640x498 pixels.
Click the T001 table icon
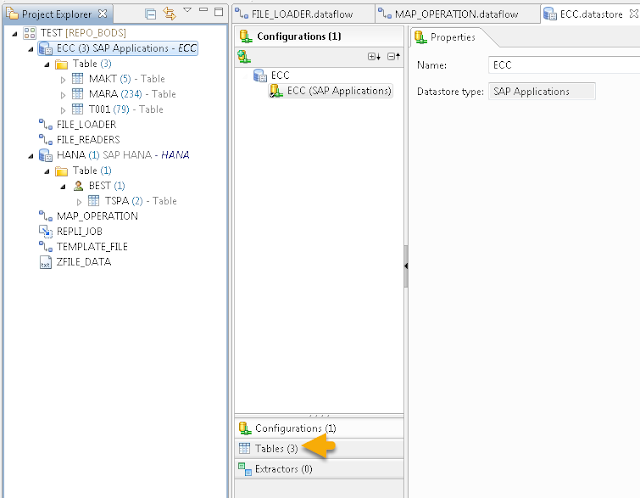[78, 109]
